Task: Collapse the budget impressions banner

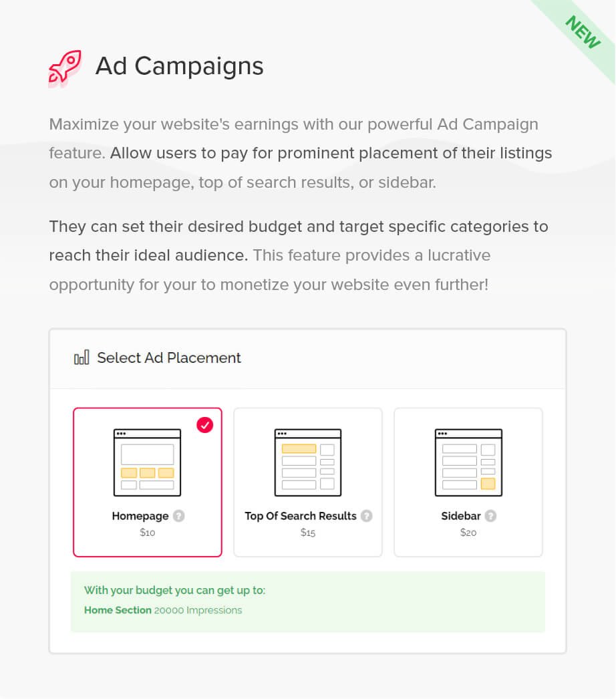Action: pos(307,600)
